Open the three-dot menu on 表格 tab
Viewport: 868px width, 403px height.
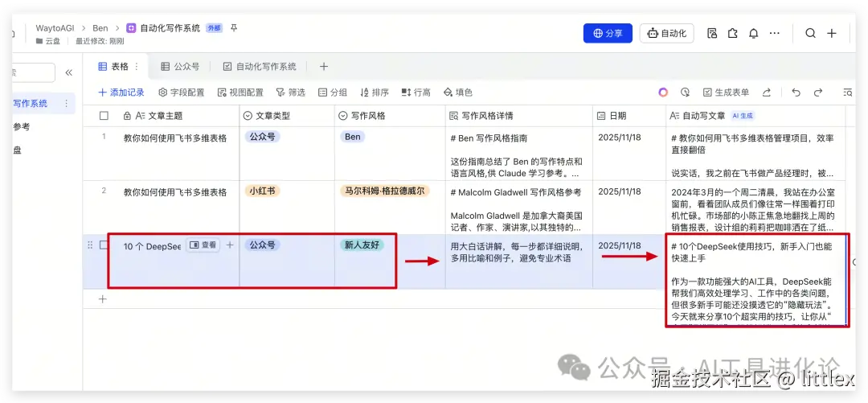pyautogui.click(x=137, y=67)
